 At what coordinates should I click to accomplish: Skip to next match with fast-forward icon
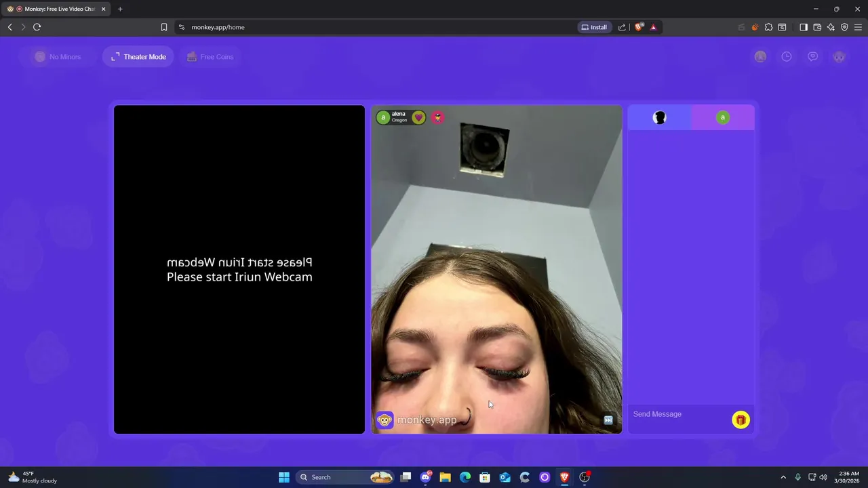point(608,420)
